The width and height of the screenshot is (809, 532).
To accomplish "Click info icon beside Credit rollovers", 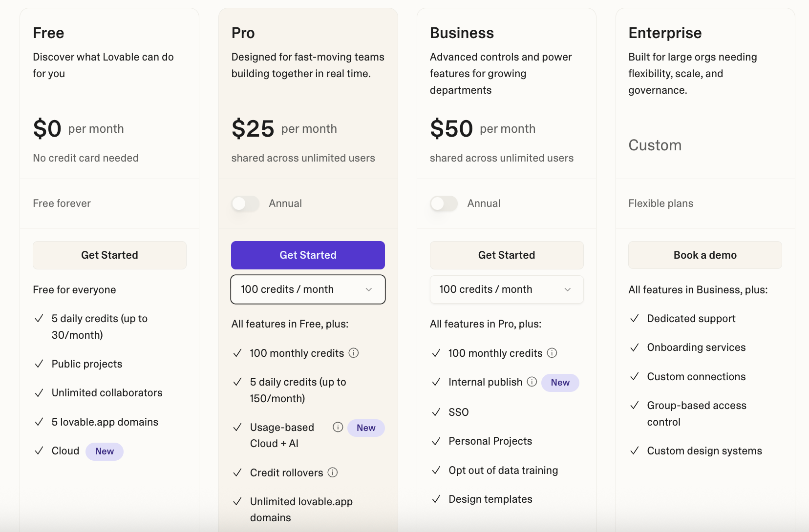I will click(333, 472).
